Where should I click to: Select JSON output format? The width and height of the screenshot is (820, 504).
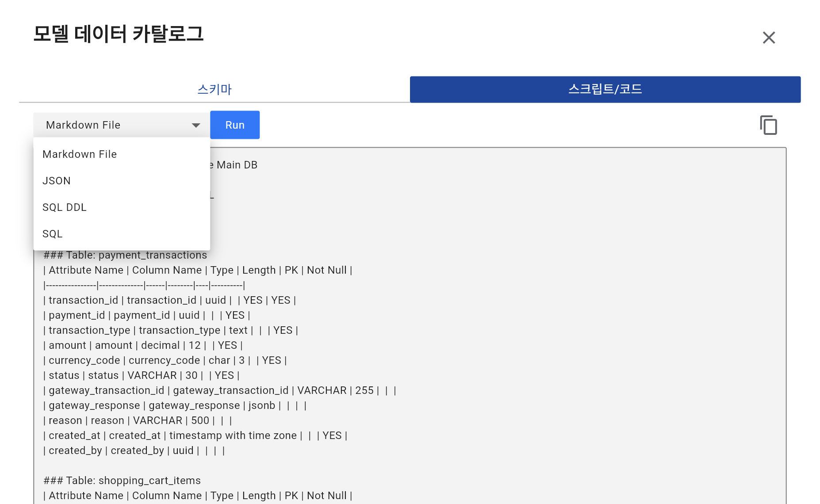click(x=57, y=180)
